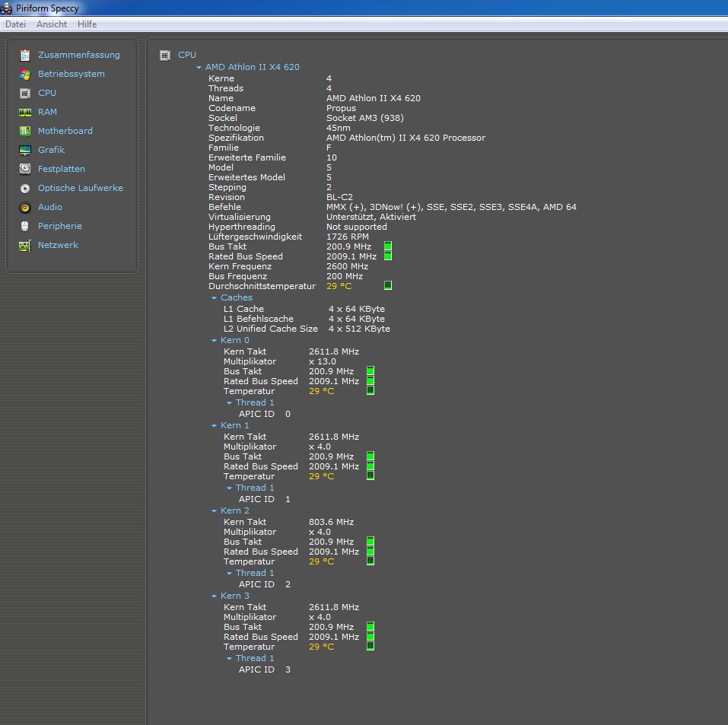The height and width of the screenshot is (725, 728).
Task: Click Kern 3 Temperatur graph icon
Action: pos(370,646)
